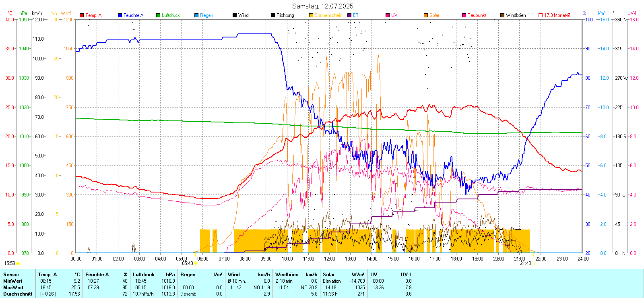Click the sunset marker at 21:40
This screenshot has width=644, height=298.
534,263
